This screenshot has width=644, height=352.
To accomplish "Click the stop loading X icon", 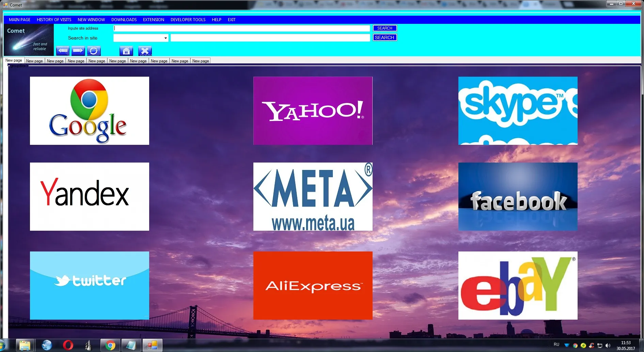I will [145, 51].
